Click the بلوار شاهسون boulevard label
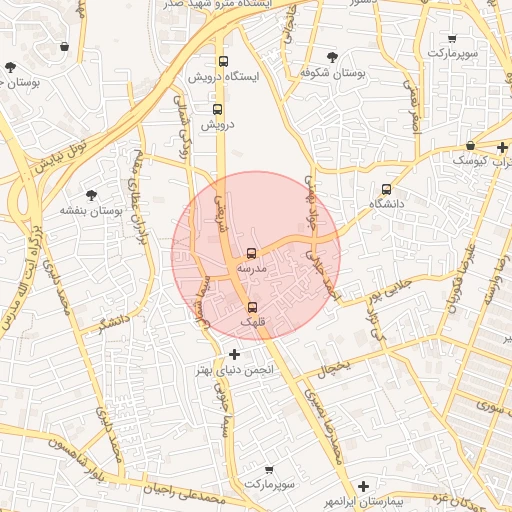 (x=77, y=460)
